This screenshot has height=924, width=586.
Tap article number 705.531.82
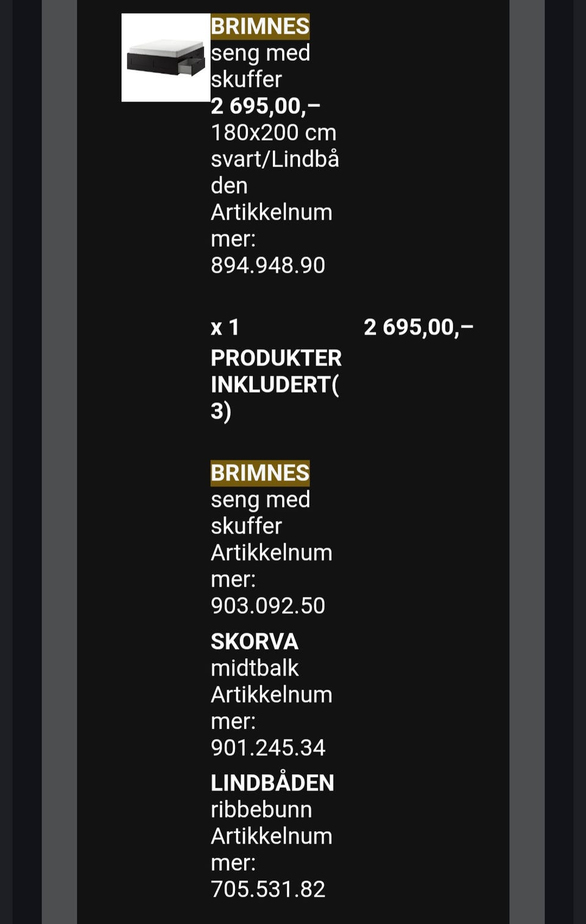(268, 889)
